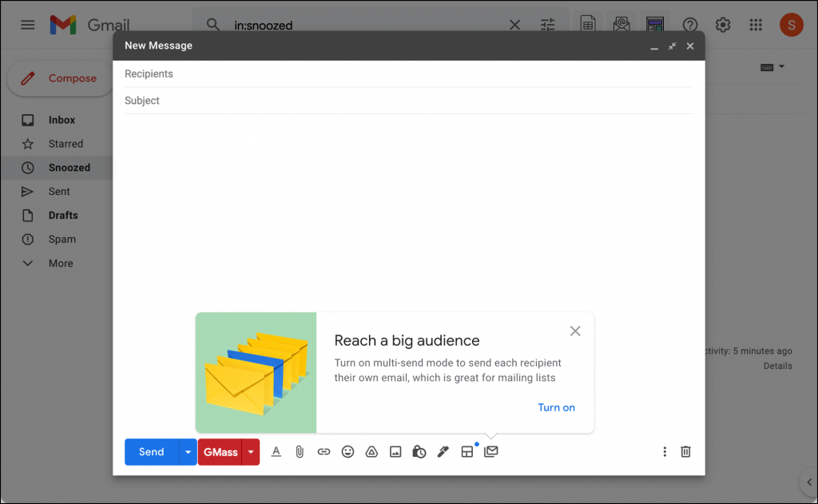Toggle multi-send mode envelope icon
The width and height of the screenshot is (818, 504).
tap(491, 451)
